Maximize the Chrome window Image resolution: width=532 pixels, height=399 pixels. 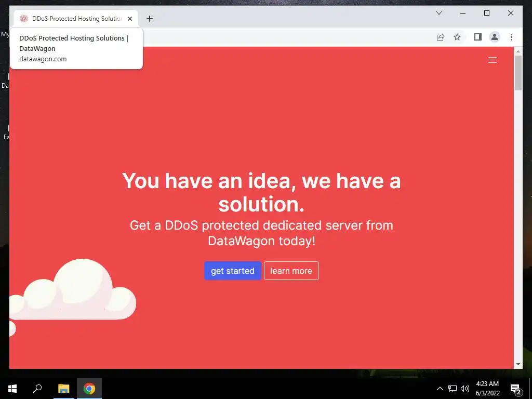click(x=486, y=13)
